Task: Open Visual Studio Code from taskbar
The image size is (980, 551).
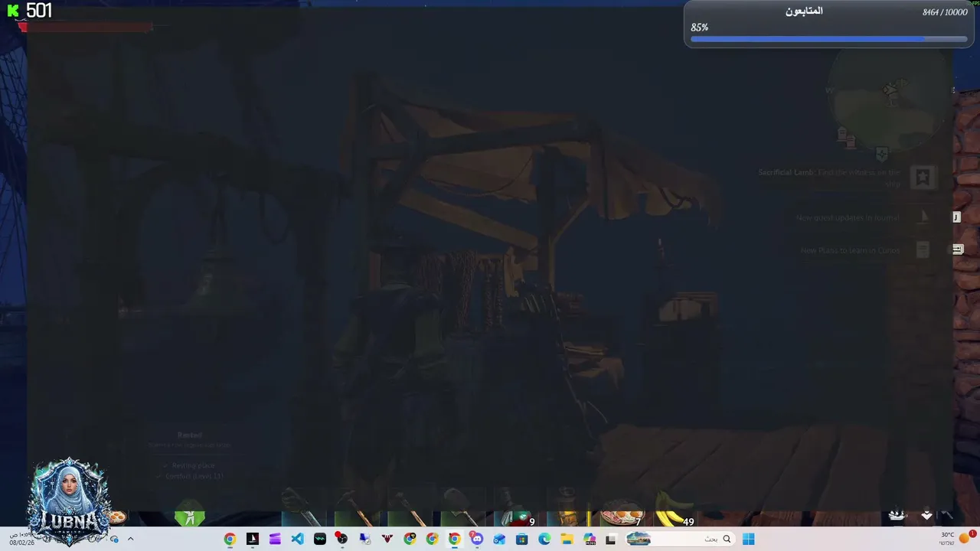Action: click(297, 540)
